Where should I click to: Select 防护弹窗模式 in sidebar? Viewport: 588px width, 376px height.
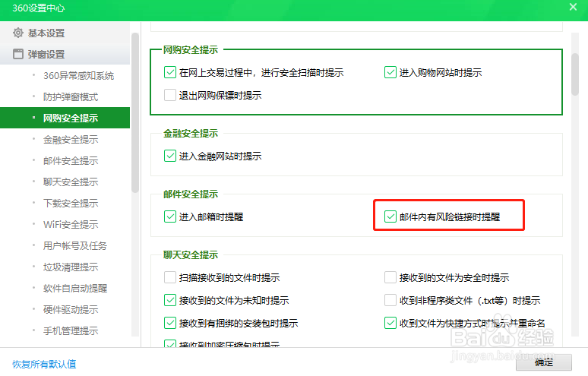click(x=71, y=97)
